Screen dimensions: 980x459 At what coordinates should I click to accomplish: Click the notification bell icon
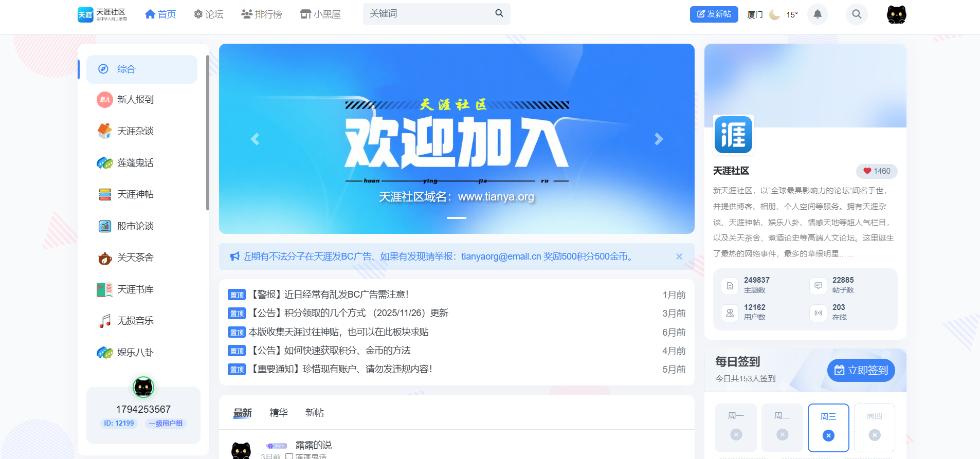click(817, 14)
